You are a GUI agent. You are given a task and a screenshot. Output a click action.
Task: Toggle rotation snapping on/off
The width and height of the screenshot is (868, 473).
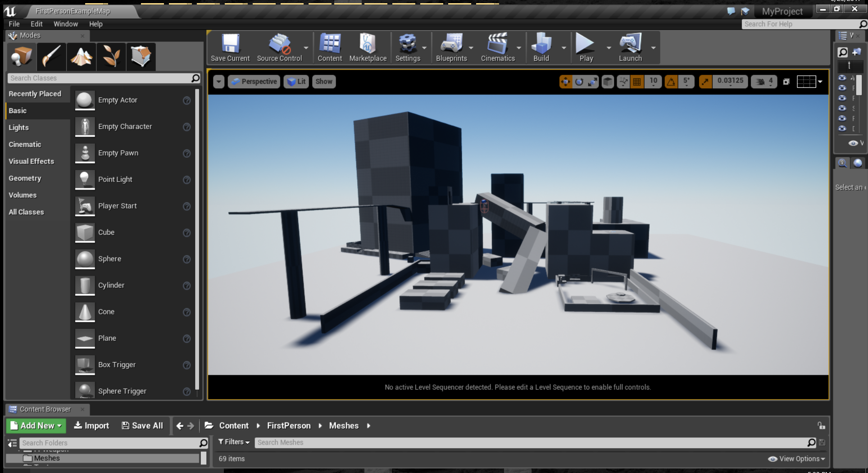671,82
